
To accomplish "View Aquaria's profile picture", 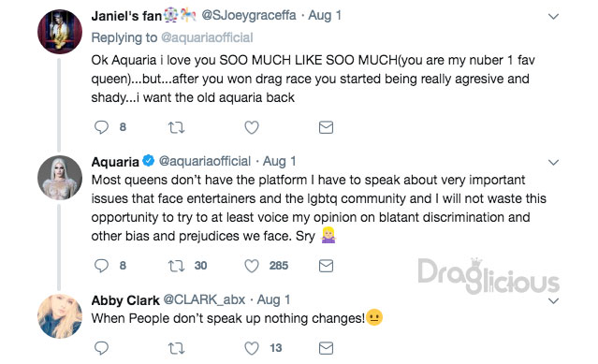I will (x=60, y=178).
